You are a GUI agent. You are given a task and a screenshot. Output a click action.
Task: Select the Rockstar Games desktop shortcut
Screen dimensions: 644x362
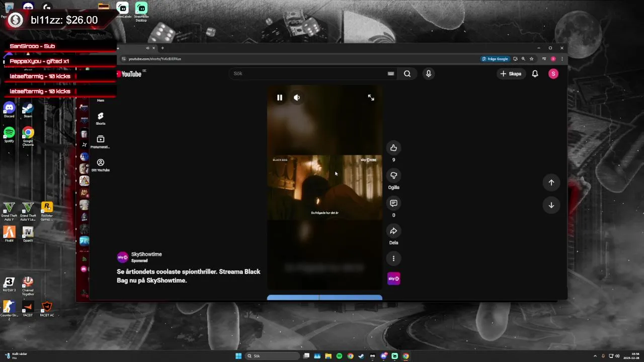coord(47,211)
